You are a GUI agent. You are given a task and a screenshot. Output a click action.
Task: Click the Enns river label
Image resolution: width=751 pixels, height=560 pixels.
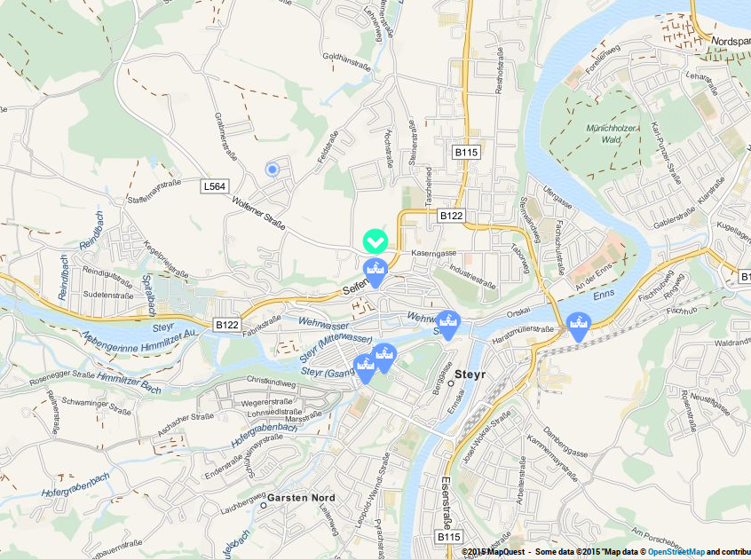[604, 295]
